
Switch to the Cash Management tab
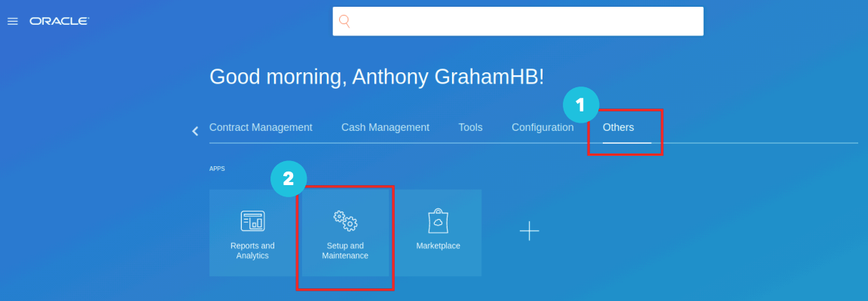[x=385, y=127]
